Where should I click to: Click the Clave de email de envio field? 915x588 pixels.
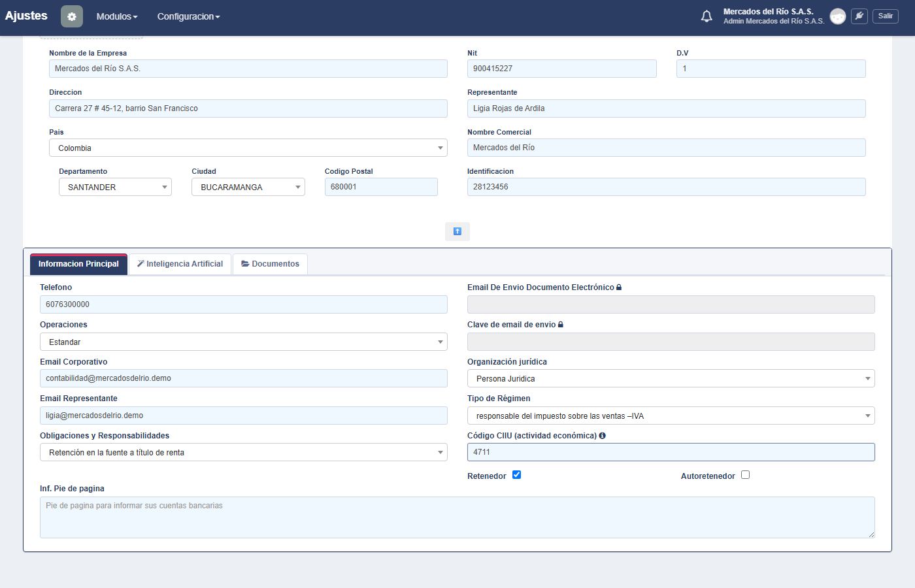pyautogui.click(x=671, y=342)
